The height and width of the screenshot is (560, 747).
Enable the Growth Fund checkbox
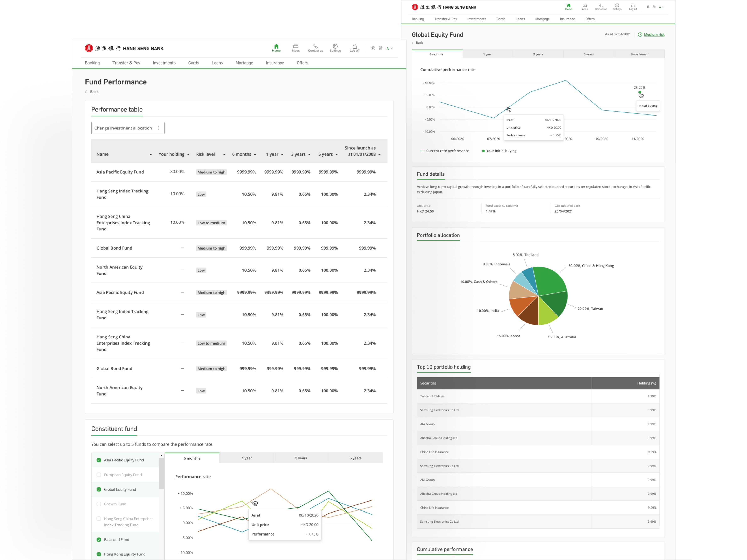[99, 504]
